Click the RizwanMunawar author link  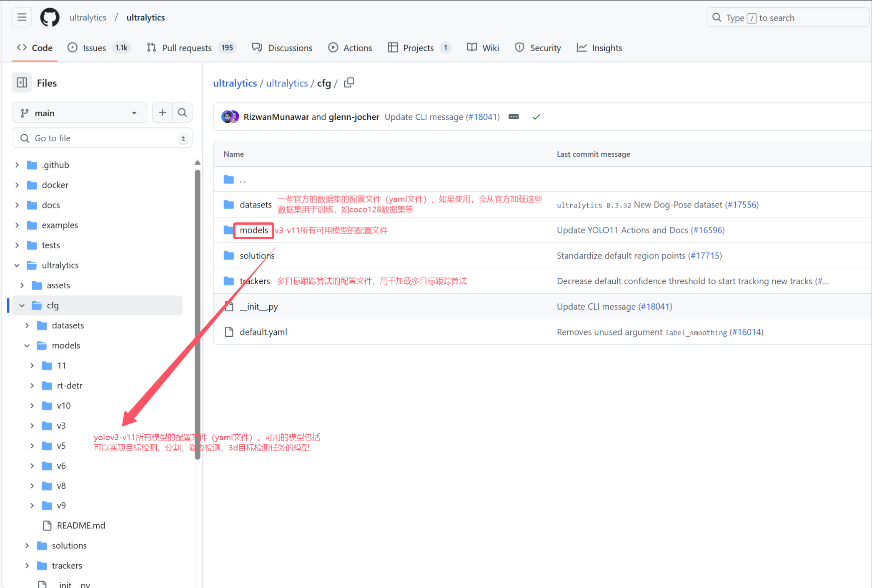point(276,117)
